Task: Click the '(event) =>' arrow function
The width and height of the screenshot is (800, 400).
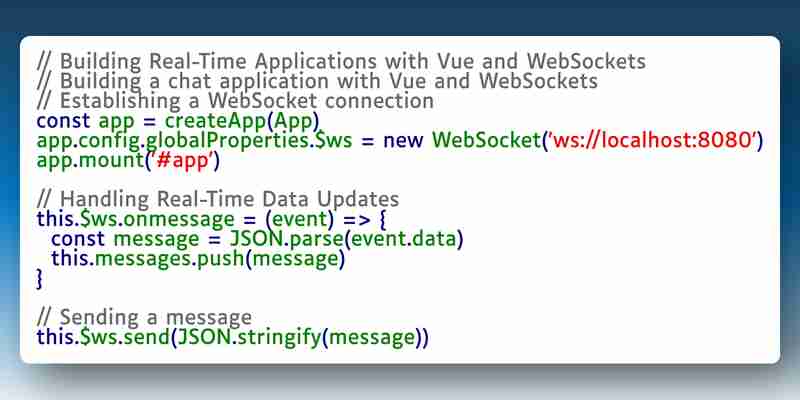Action: point(312,219)
